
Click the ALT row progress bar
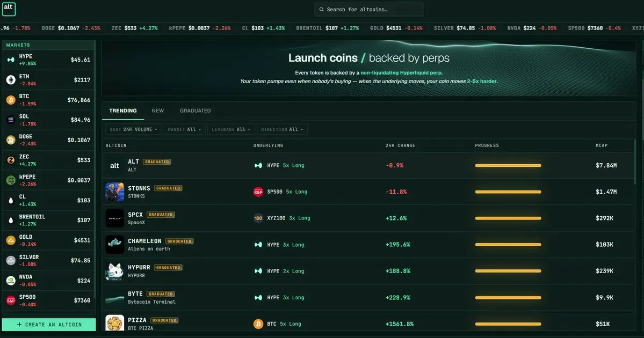pos(508,165)
